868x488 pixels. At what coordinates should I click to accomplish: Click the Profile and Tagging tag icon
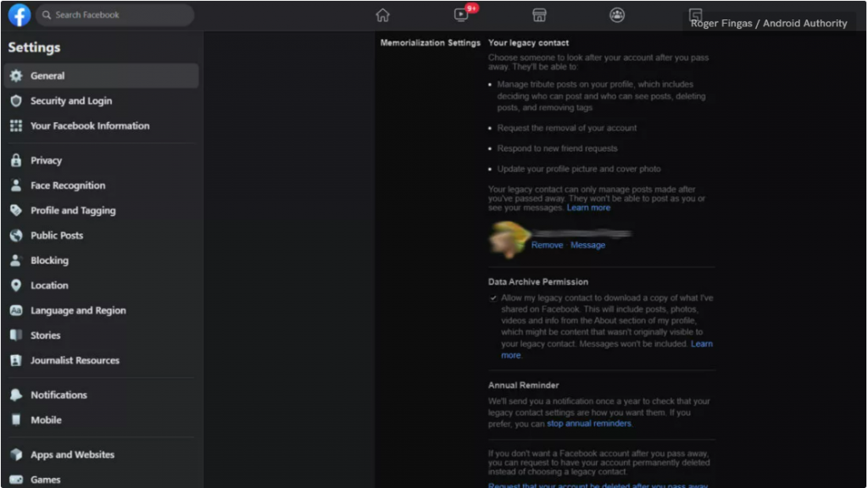click(16, 210)
